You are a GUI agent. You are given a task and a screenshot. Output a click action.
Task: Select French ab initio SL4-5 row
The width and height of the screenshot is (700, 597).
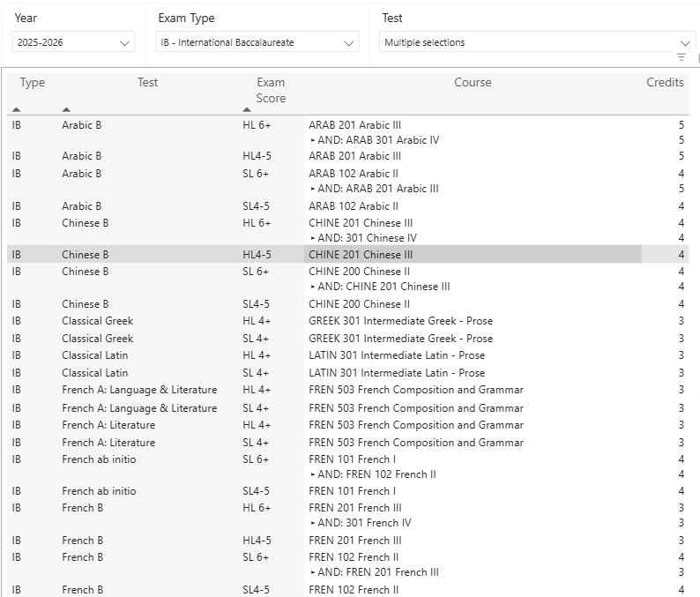[347, 491]
